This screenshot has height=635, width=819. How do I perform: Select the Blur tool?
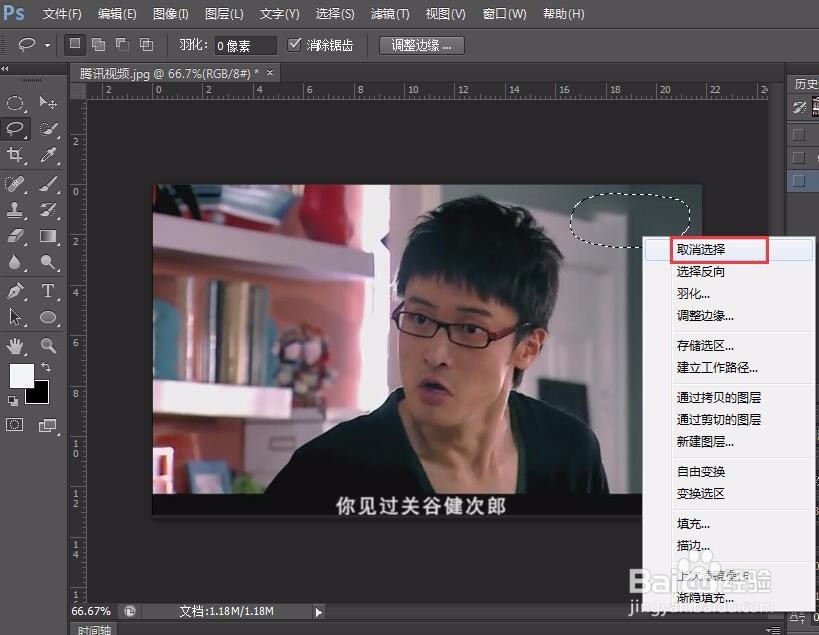(15, 262)
